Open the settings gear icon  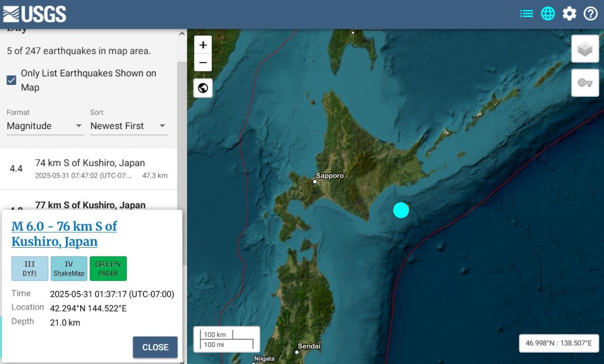tap(569, 14)
